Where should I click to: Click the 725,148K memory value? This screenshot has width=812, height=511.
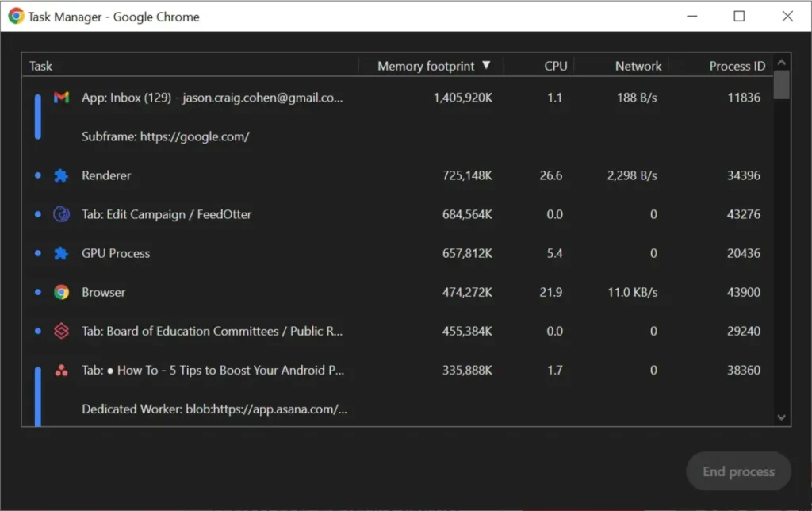click(x=467, y=175)
